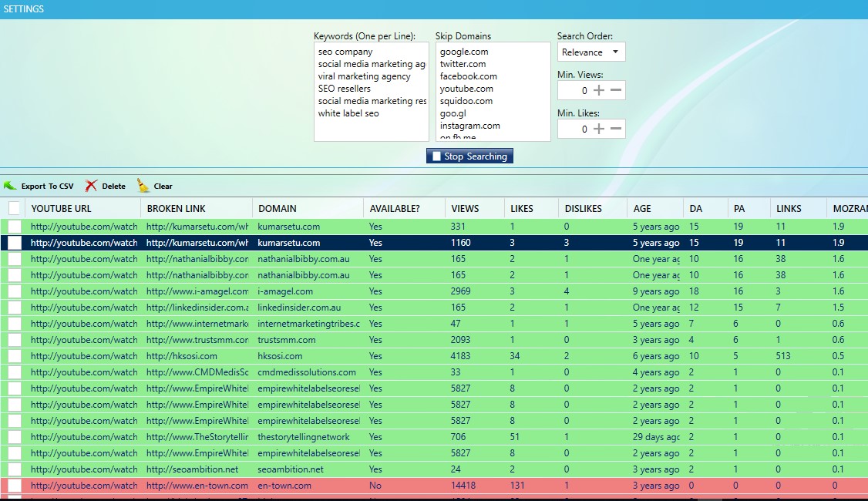
Task: Click the red X Delete icon
Action: tap(91, 186)
